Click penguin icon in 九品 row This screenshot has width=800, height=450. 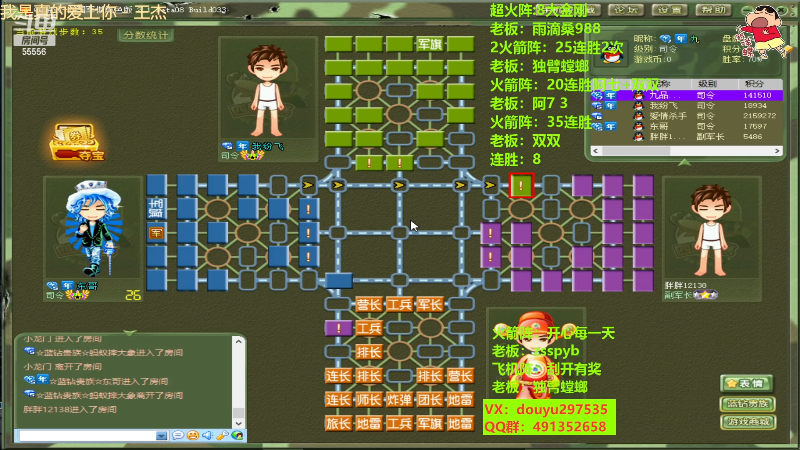(638, 95)
